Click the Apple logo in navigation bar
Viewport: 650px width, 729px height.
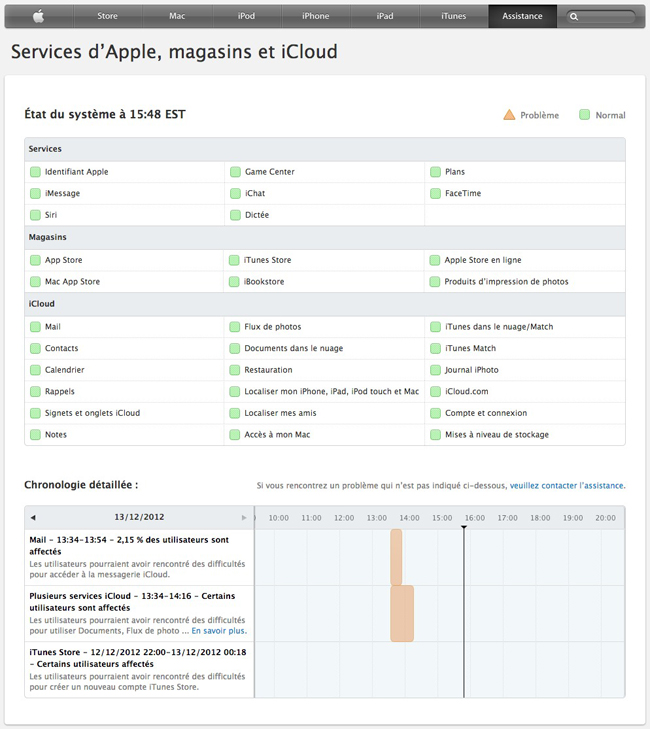pyautogui.click(x=39, y=16)
